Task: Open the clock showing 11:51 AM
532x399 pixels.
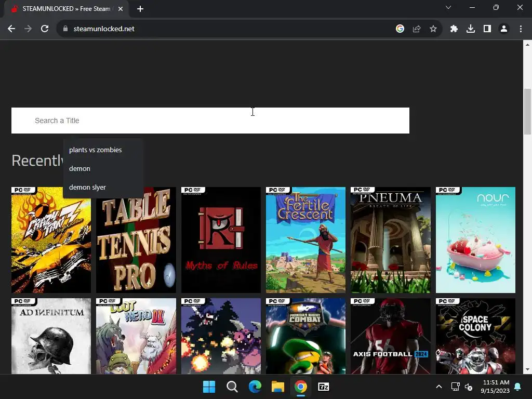Action: pyautogui.click(x=495, y=387)
